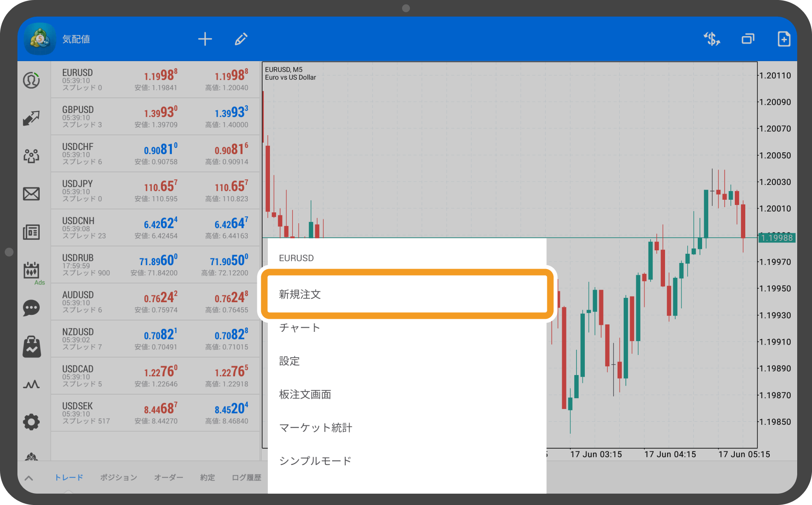Open the market shopping bag icon
The width and height of the screenshot is (812, 505).
(x=31, y=346)
